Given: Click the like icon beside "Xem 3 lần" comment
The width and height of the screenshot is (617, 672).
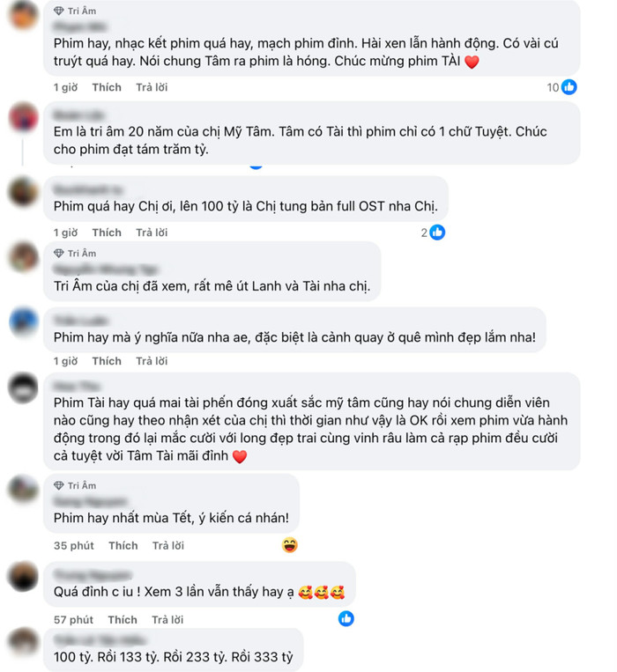Looking at the screenshot, I should pos(346,619).
